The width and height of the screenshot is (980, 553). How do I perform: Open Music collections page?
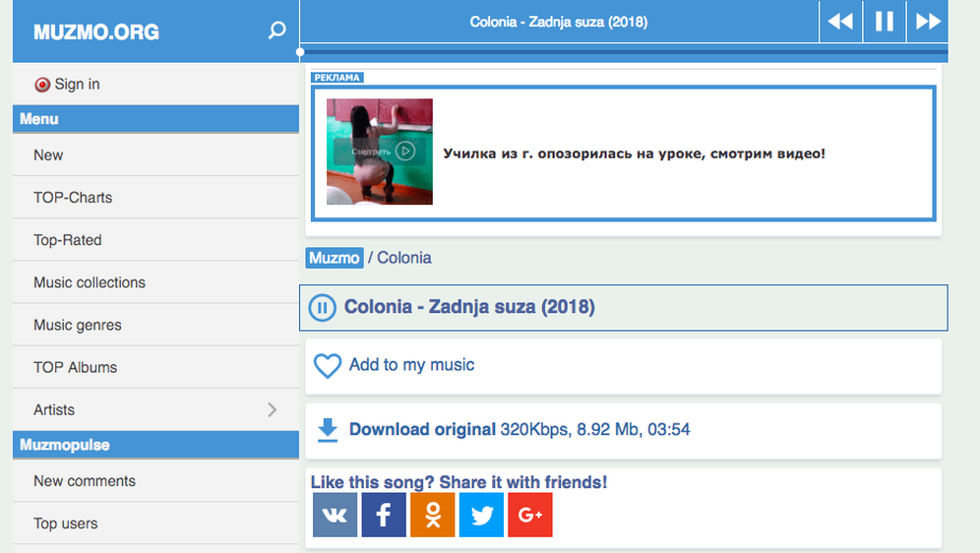pyautogui.click(x=155, y=282)
